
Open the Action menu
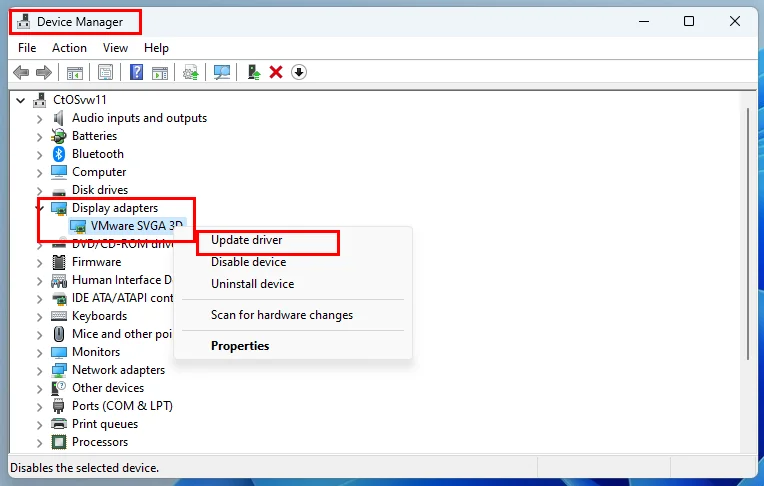tap(69, 47)
